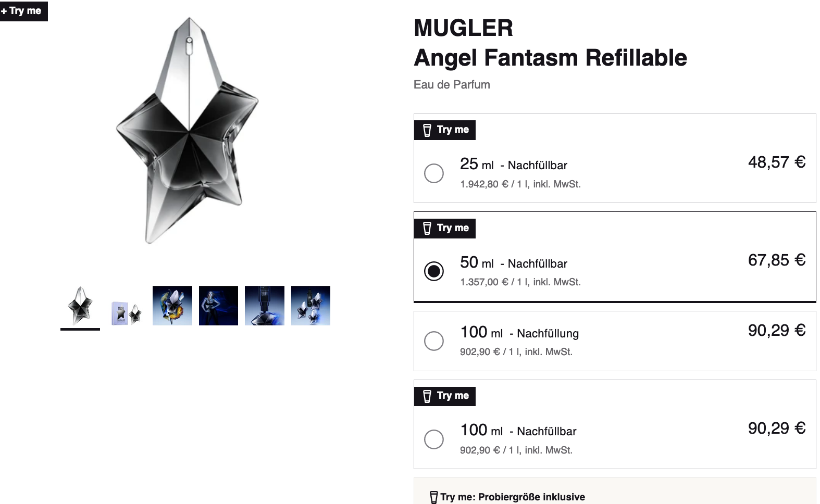Select the 50 ml Nachfüllbar radio button
This screenshot has width=820, height=504.
point(433,271)
